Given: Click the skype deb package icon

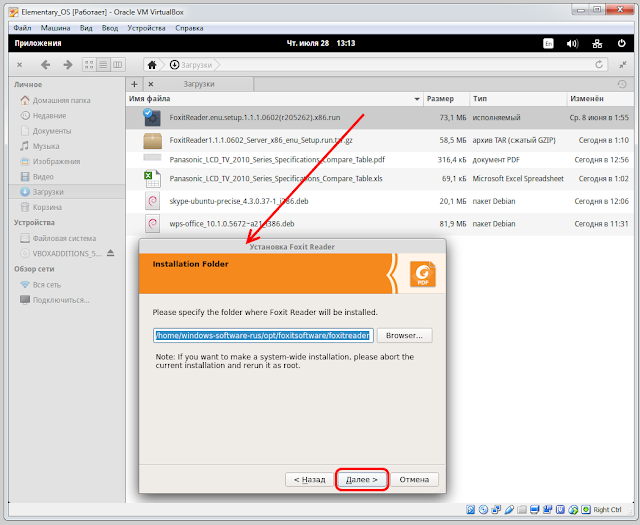Looking at the screenshot, I should point(152,201).
